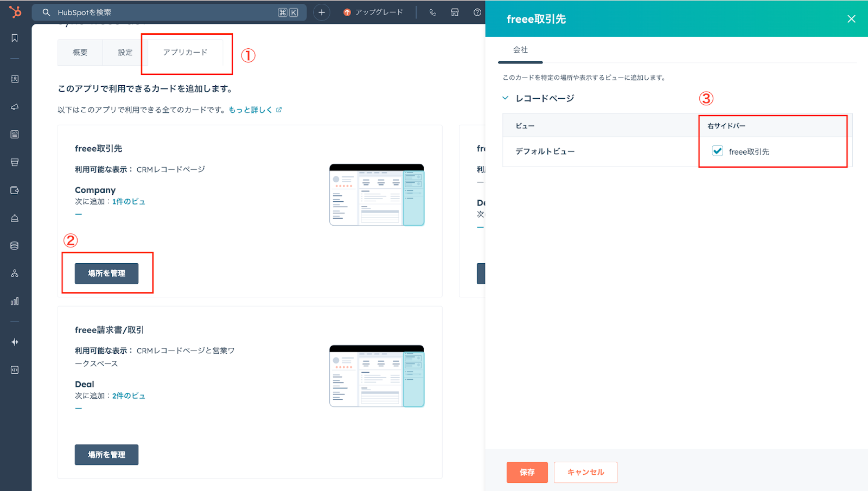Click the 右サイドバー column header
868x491 pixels.
click(726, 126)
